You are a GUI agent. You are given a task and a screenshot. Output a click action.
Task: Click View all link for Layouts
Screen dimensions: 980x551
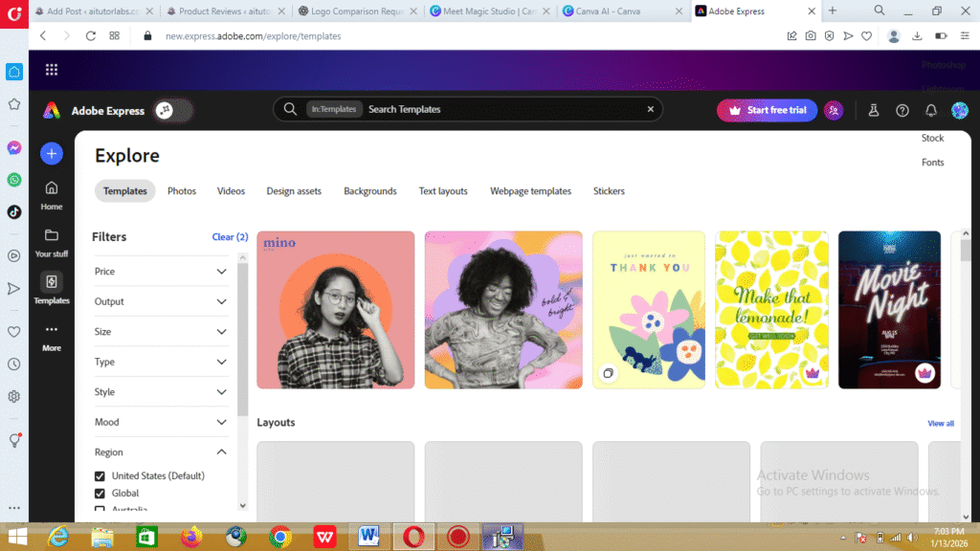[940, 423]
